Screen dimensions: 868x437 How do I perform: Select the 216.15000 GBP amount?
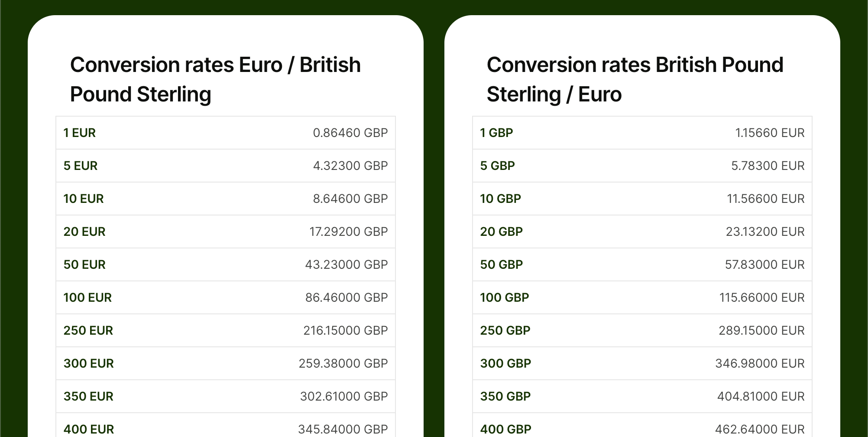345,330
